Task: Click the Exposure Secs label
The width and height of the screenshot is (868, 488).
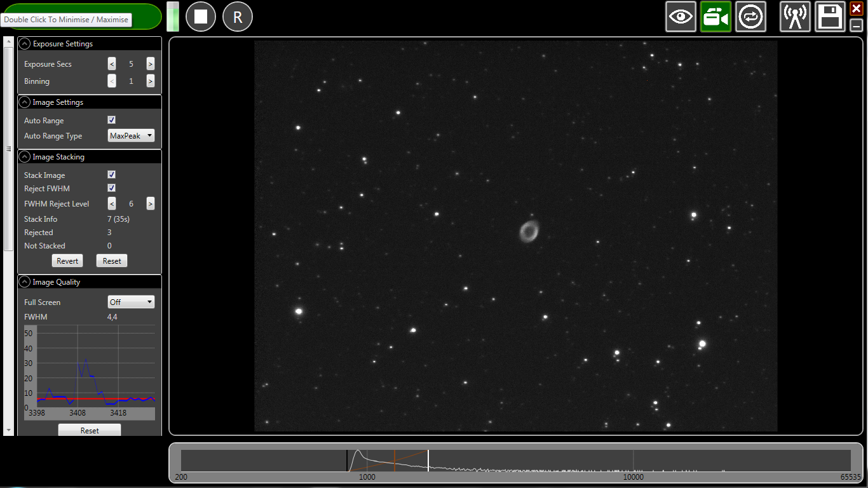Action: (48, 64)
